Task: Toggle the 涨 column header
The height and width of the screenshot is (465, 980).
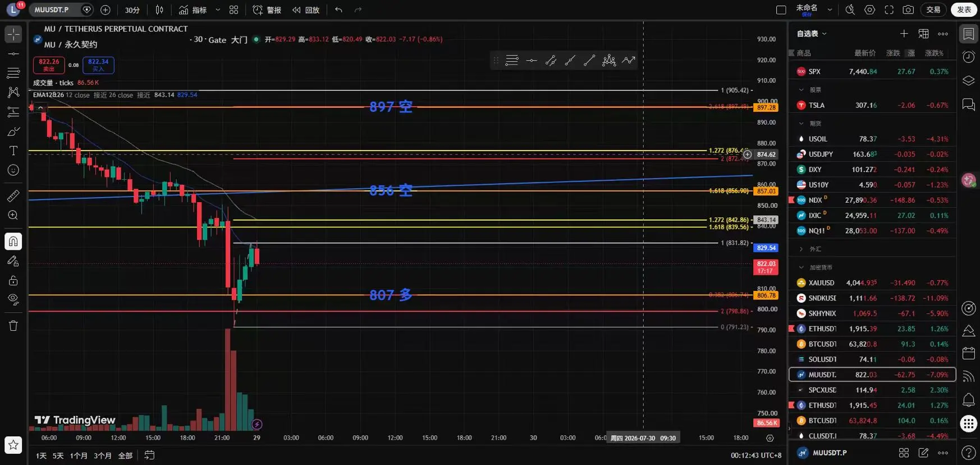Action: coord(911,53)
